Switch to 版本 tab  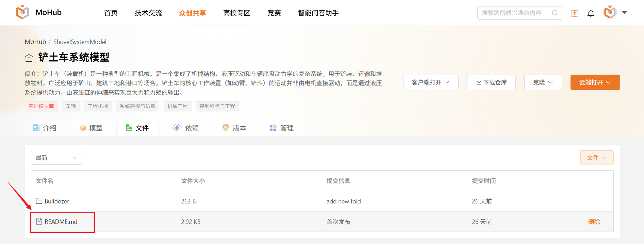pos(234,128)
